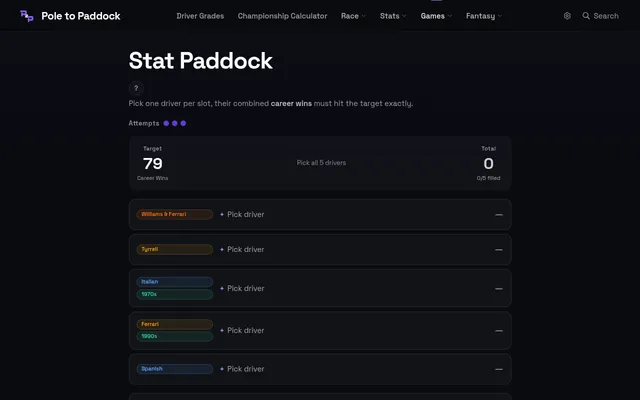Viewport: 640px width, 400px height.
Task: Click the first purple attempts dot
Action: [x=166, y=123]
